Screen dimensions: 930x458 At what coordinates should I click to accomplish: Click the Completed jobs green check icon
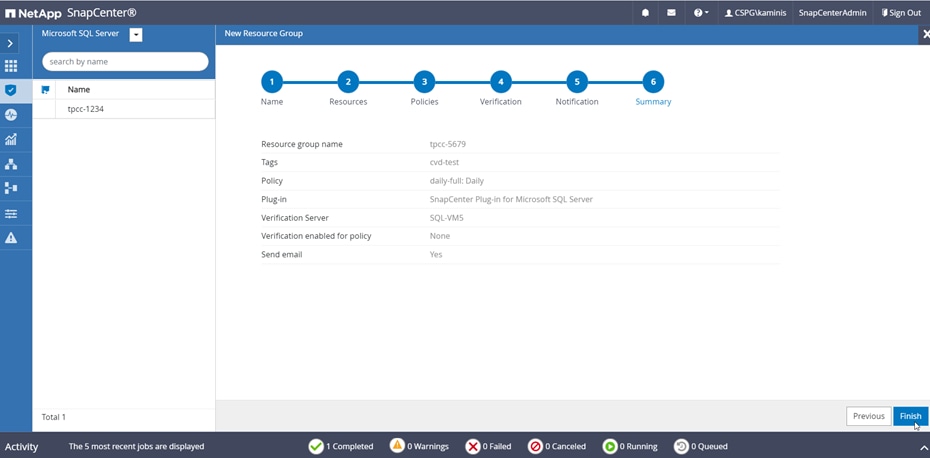pyautogui.click(x=316, y=446)
